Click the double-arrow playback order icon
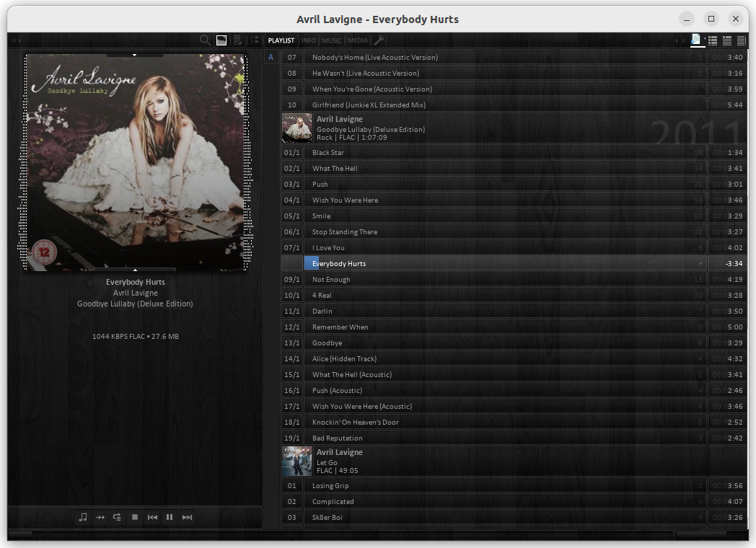The image size is (756, 548). [100, 517]
